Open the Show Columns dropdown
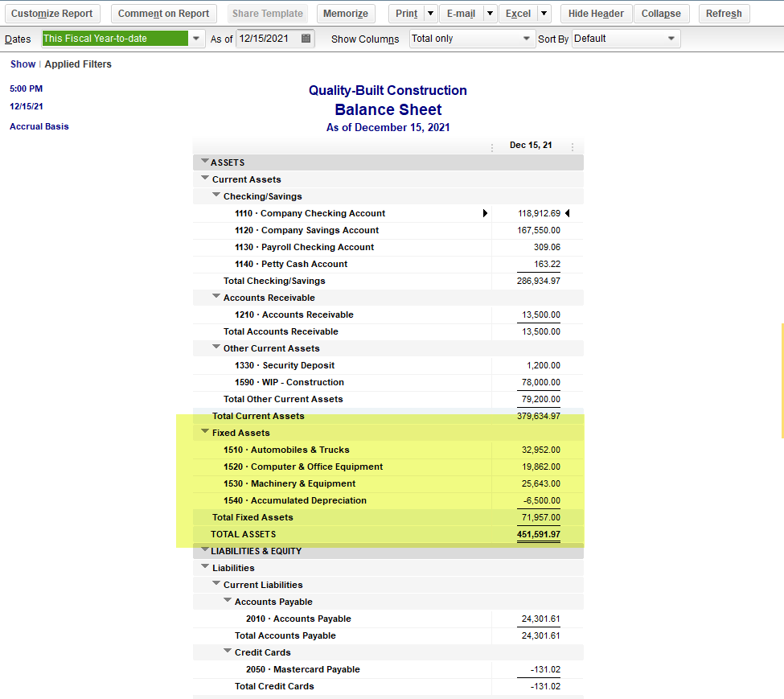The width and height of the screenshot is (784, 699). [x=526, y=39]
